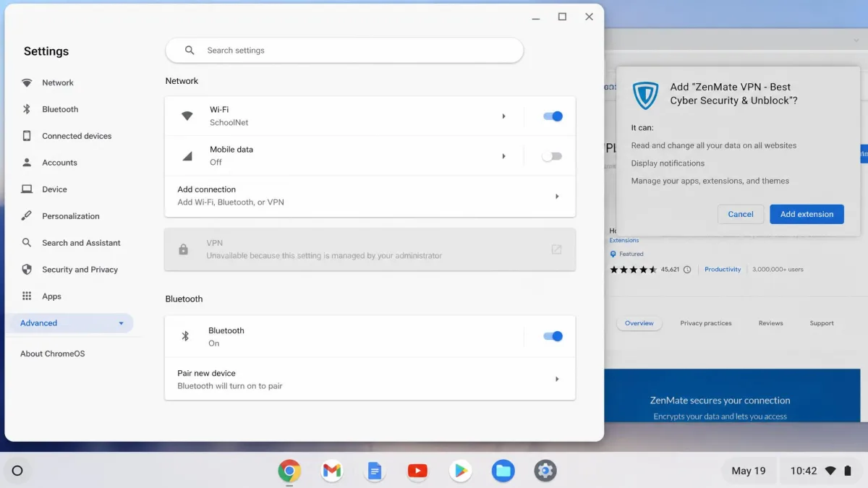Open Pair new device arrow
The height and width of the screenshot is (488, 868).
557,379
